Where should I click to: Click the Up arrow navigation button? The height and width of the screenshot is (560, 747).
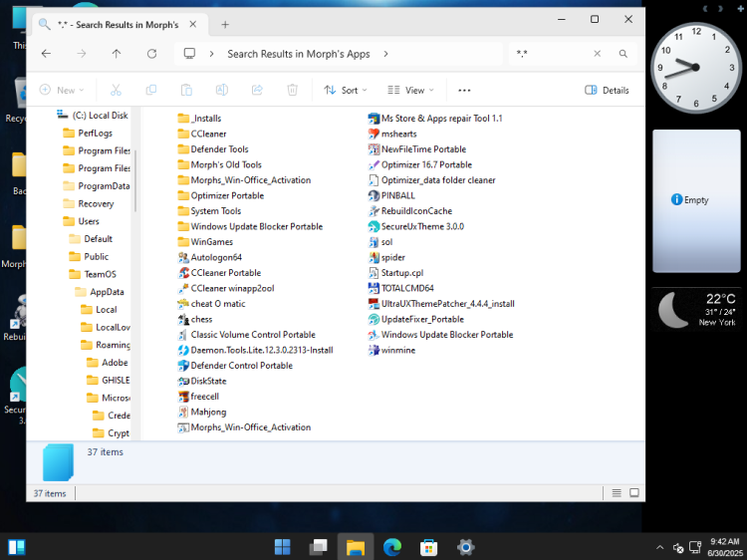click(x=117, y=54)
